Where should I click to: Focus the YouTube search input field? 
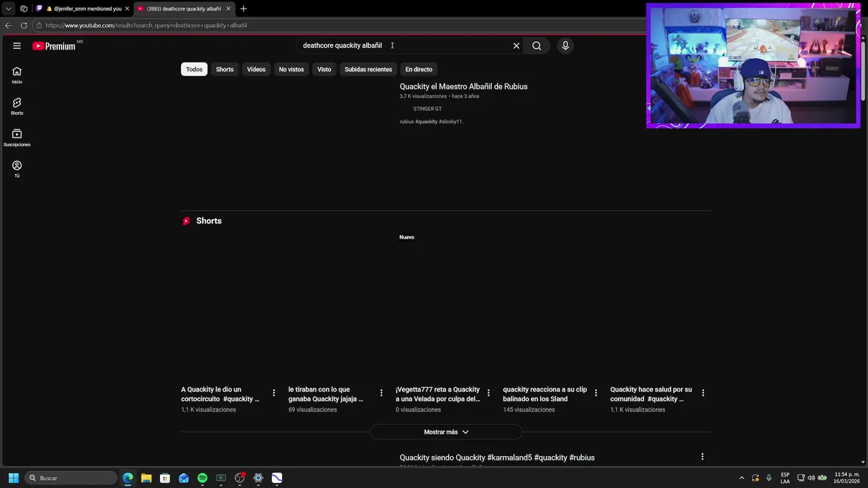[x=403, y=45]
